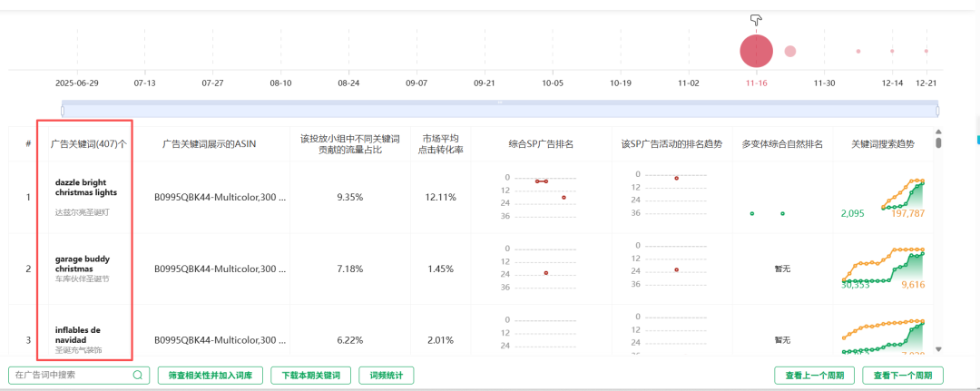Click translation 车库伙伴圣诞节
The width and height of the screenshot is (980, 391).
(x=82, y=279)
